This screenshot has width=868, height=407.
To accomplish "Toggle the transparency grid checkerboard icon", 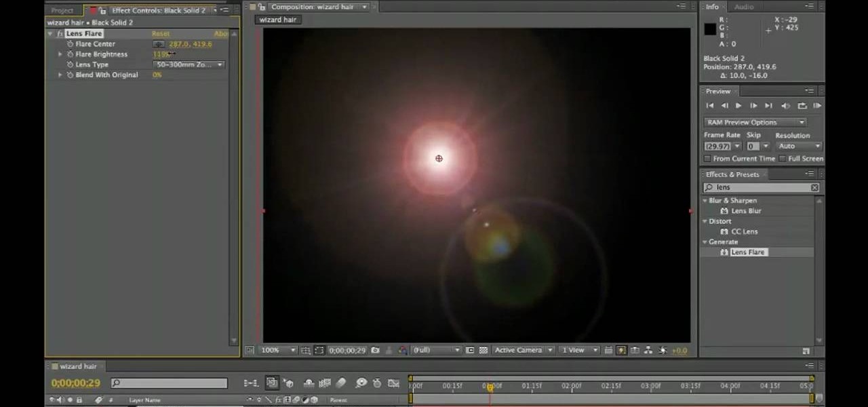I will pos(483,350).
